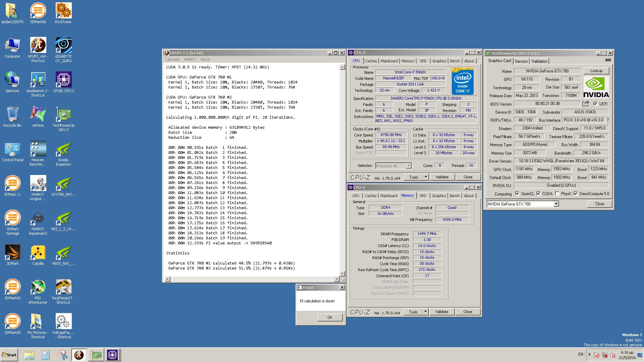
Task: Open the Sensors tab in GPU-Z
Action: (521, 61)
